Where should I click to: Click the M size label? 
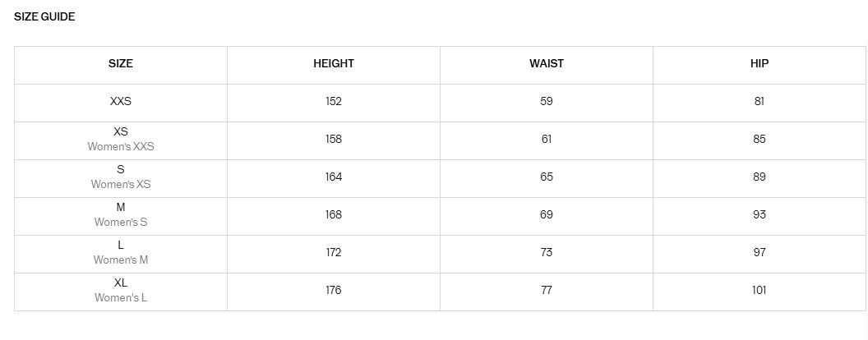(x=121, y=207)
